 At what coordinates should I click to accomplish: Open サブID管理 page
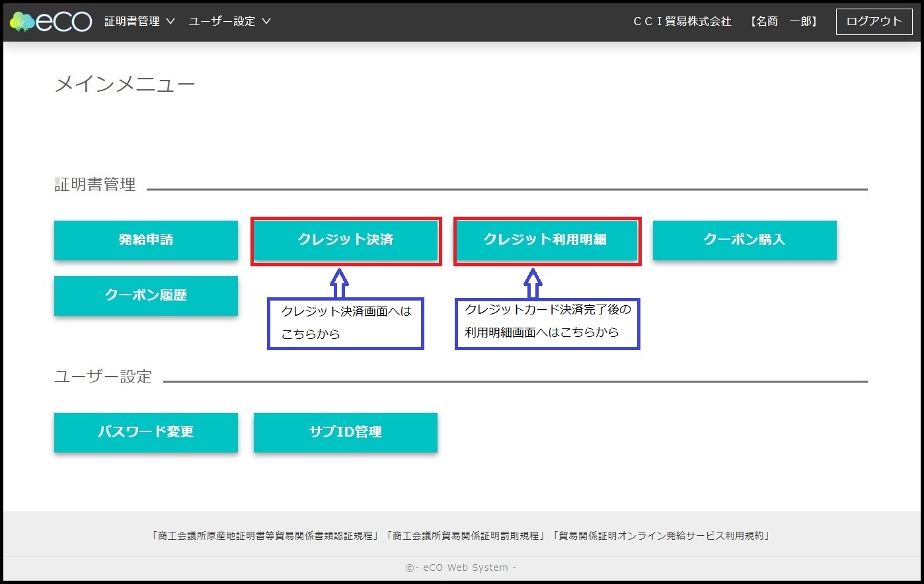coord(346,432)
